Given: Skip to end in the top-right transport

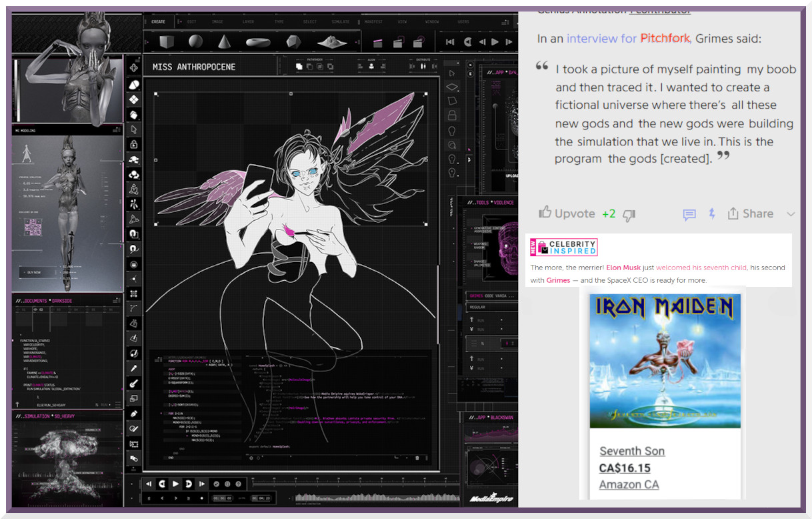Looking at the screenshot, I should click(x=510, y=42).
